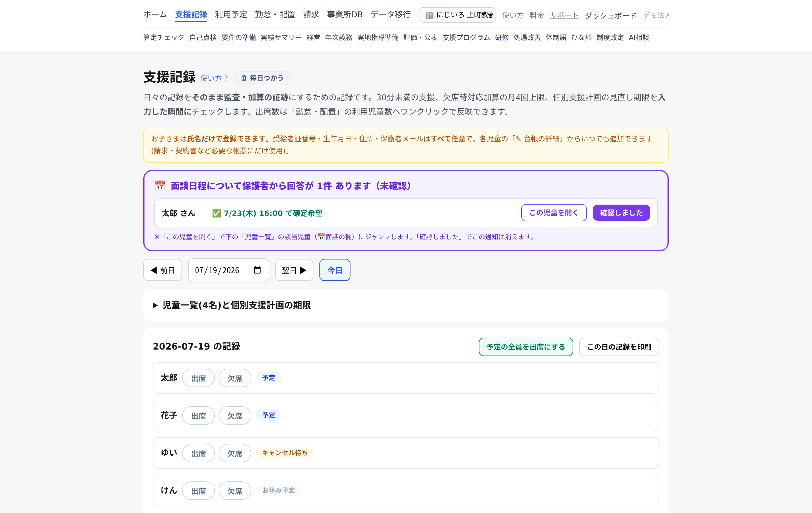812x513 pixels.
Task: Click the calendar emoji in the interview notice heading
Action: [x=160, y=186]
